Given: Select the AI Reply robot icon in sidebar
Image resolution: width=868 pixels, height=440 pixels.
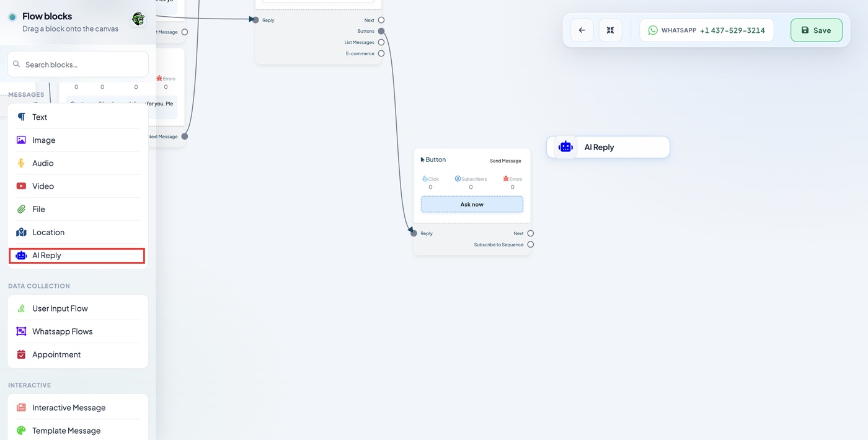Looking at the screenshot, I should (21, 255).
